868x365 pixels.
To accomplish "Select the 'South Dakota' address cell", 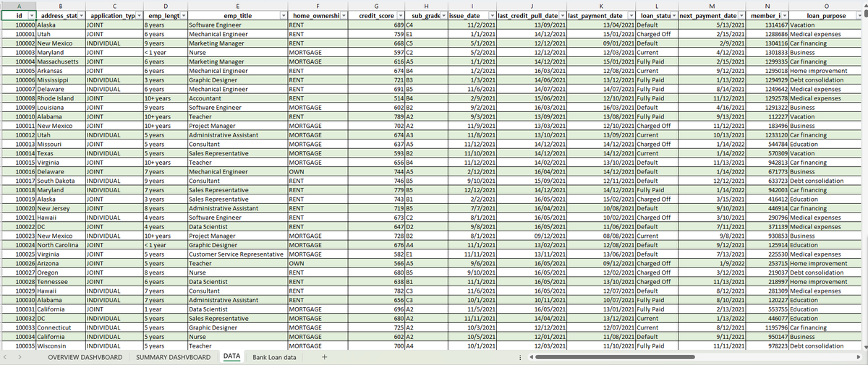I will pyautogui.click(x=61, y=181).
